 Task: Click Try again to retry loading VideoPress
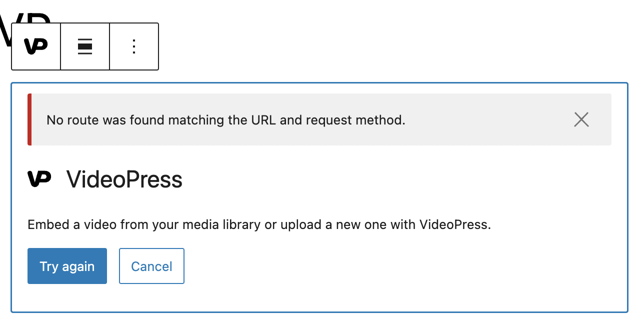click(x=67, y=265)
